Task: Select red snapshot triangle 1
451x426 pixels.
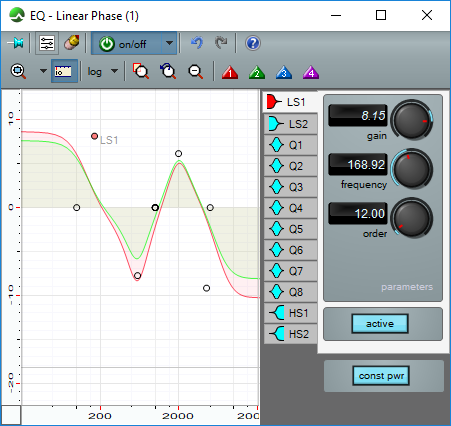Action: (x=230, y=72)
